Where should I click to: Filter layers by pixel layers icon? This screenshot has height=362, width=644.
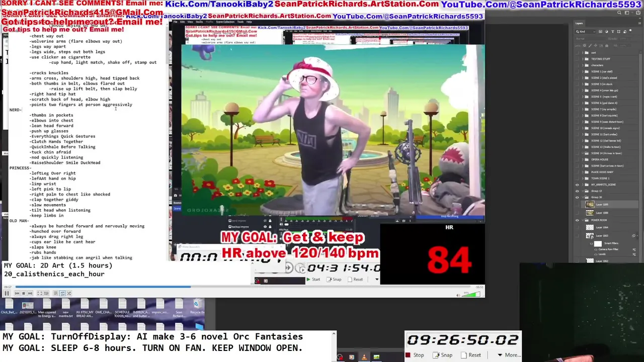point(600,32)
